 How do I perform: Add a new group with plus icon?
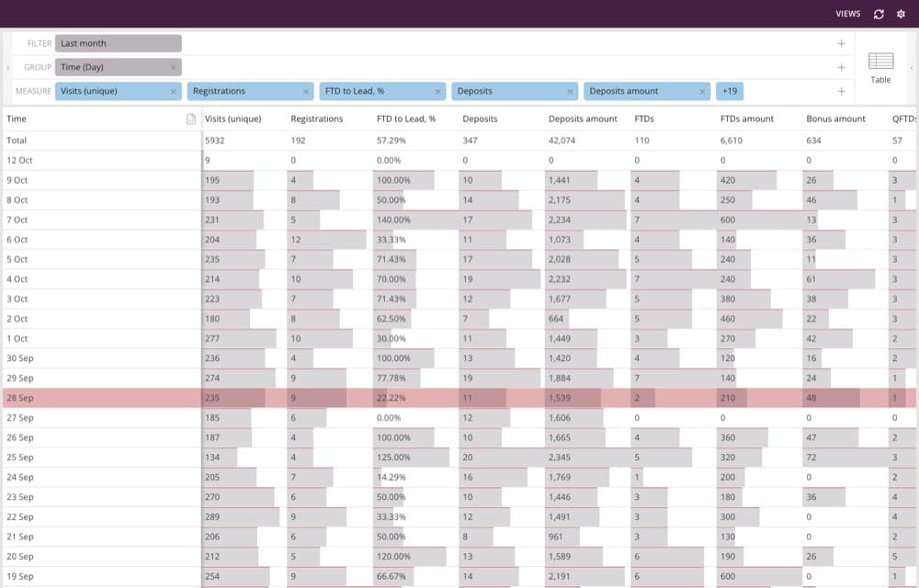tap(841, 67)
